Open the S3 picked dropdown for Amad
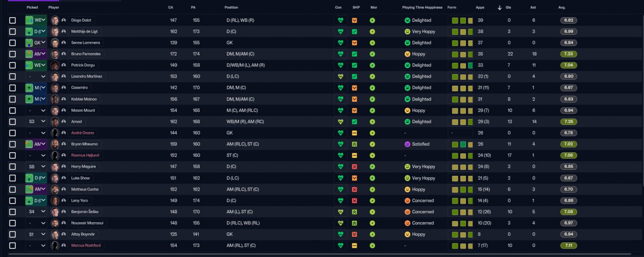This screenshot has height=257, width=644. point(36,121)
